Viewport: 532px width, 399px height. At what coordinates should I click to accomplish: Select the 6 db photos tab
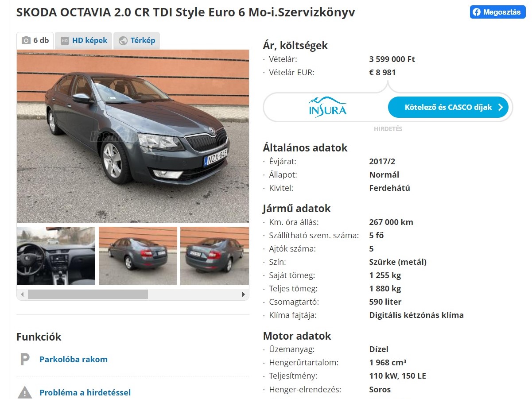35,40
